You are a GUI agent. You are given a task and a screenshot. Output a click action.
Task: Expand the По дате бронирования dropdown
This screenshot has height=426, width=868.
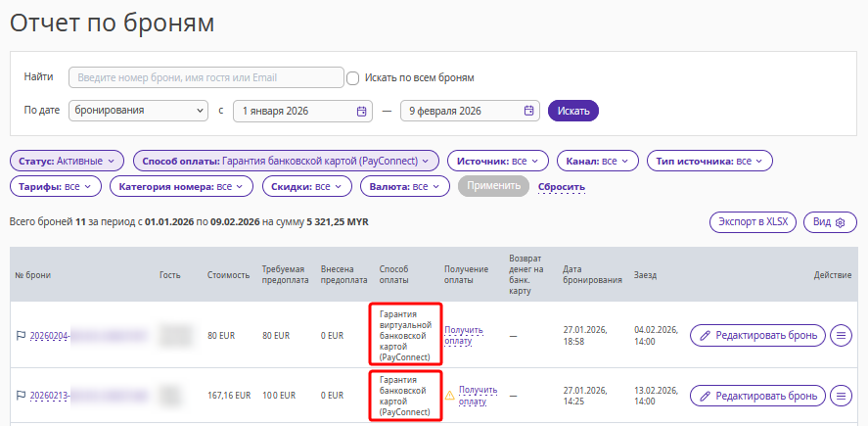138,111
